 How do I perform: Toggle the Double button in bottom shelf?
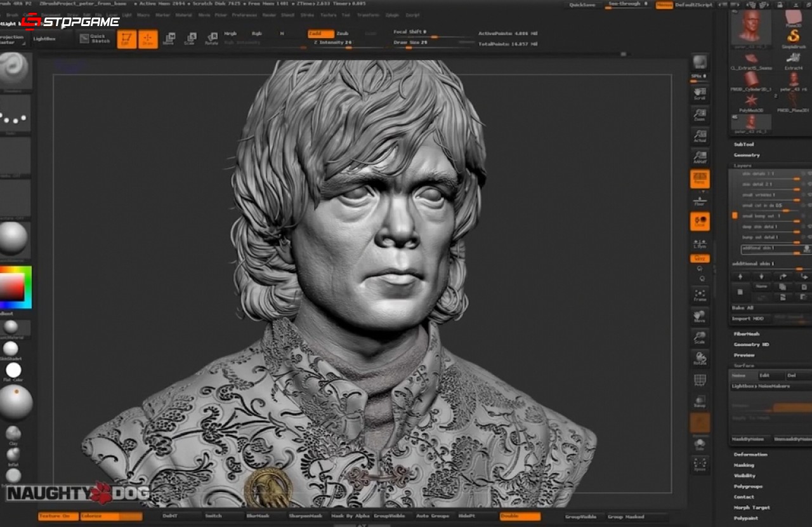coord(520,516)
